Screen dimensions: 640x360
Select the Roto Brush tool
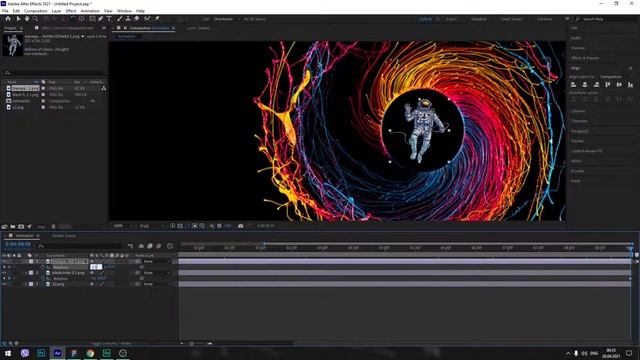point(147,19)
